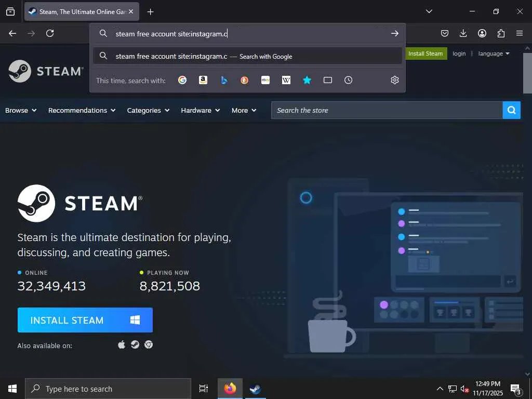532x399 pixels.
Task: Expand the Categories menu
Action: (148, 110)
